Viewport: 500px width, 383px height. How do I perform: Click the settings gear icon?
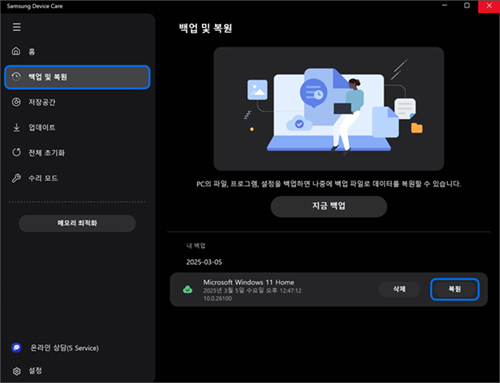[17, 371]
